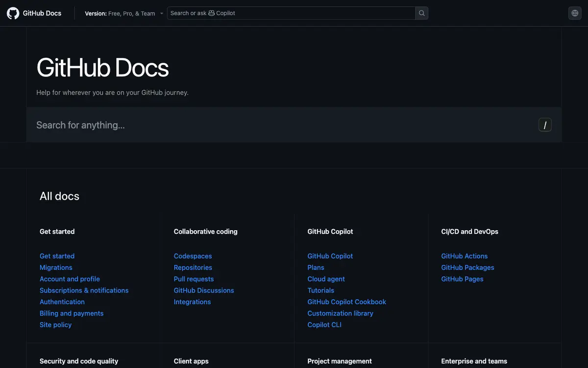Open the Codespaces link
This screenshot has width=588, height=368.
(193, 256)
